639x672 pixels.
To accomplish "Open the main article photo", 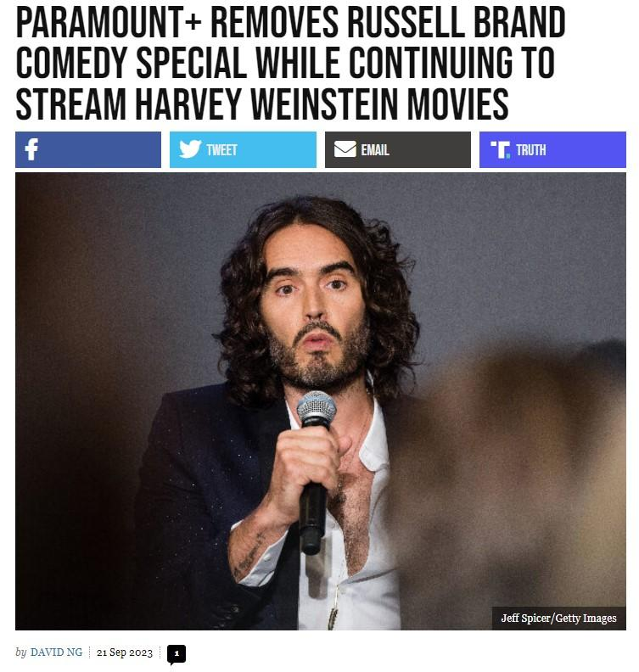I will pyautogui.click(x=321, y=401).
